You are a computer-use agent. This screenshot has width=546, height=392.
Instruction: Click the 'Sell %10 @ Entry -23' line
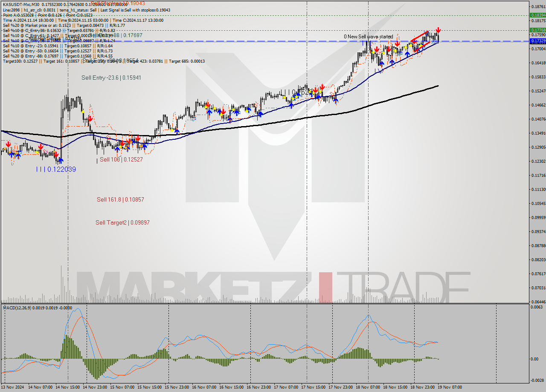coord(58,46)
